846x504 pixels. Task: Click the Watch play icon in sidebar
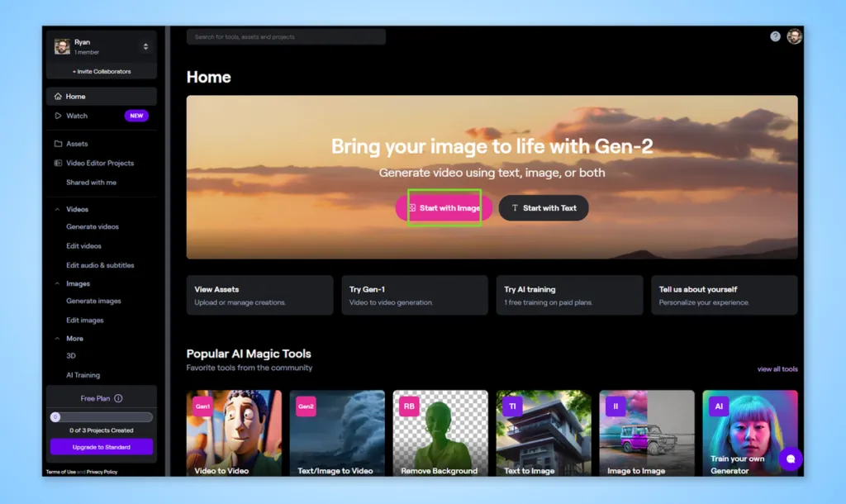pyautogui.click(x=58, y=116)
